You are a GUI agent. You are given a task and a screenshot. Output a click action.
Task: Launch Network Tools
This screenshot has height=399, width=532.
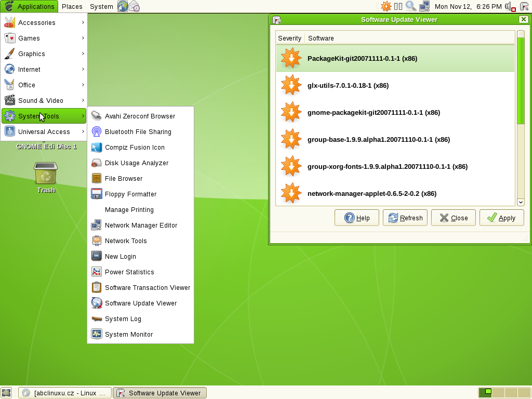[140, 241]
